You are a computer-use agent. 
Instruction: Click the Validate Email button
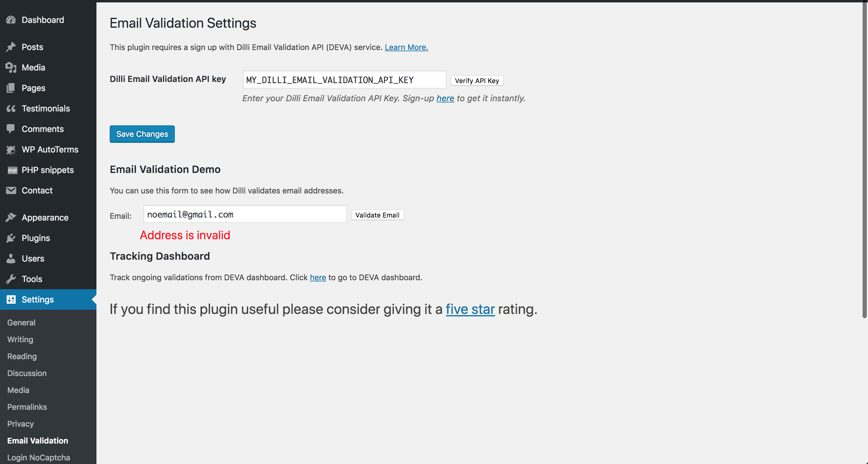377,215
